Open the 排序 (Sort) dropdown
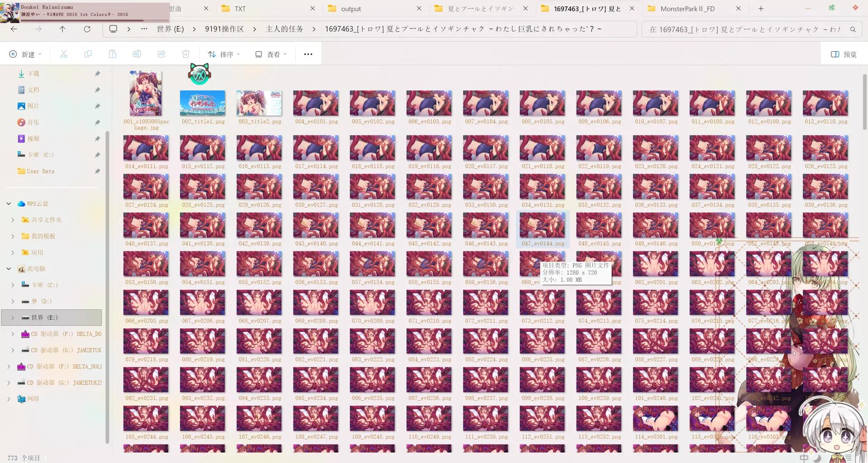Screen dimensions: 868x463 (224, 54)
